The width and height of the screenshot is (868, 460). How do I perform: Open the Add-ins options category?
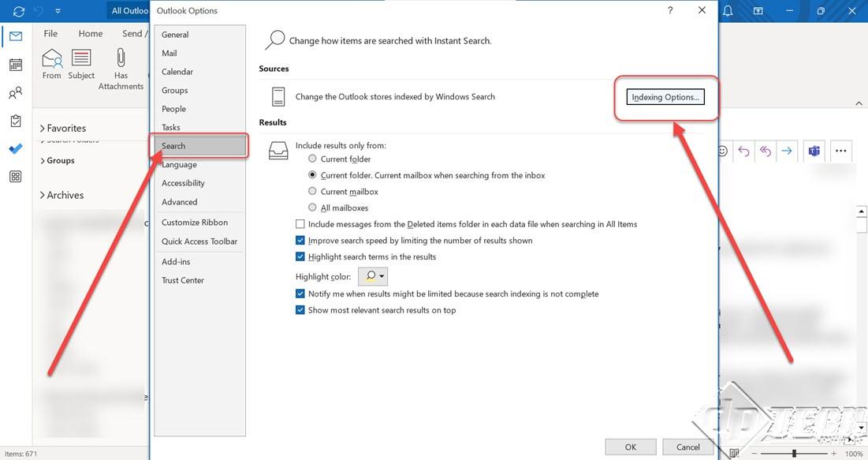tap(199, 262)
